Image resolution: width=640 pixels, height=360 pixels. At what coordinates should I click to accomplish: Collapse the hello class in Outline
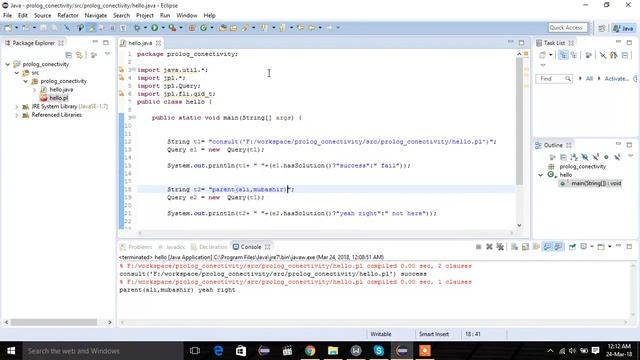[x=540, y=175]
